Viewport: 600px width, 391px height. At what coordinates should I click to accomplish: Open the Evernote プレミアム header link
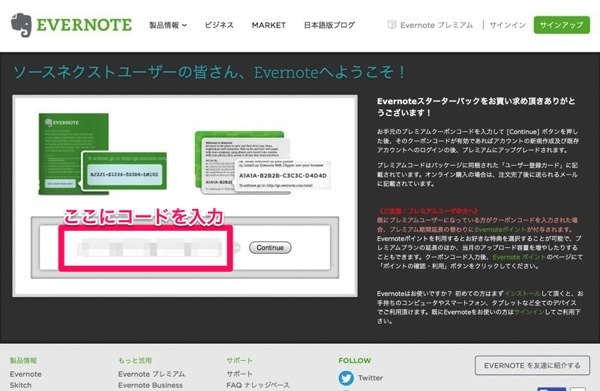[436, 25]
